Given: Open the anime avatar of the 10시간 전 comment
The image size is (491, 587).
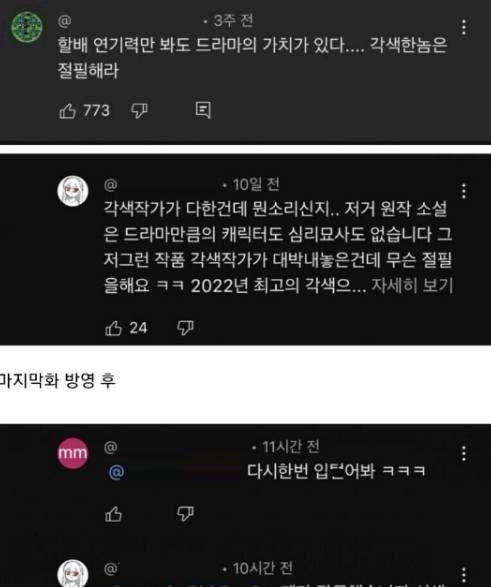Looking at the screenshot, I should coord(73,574).
